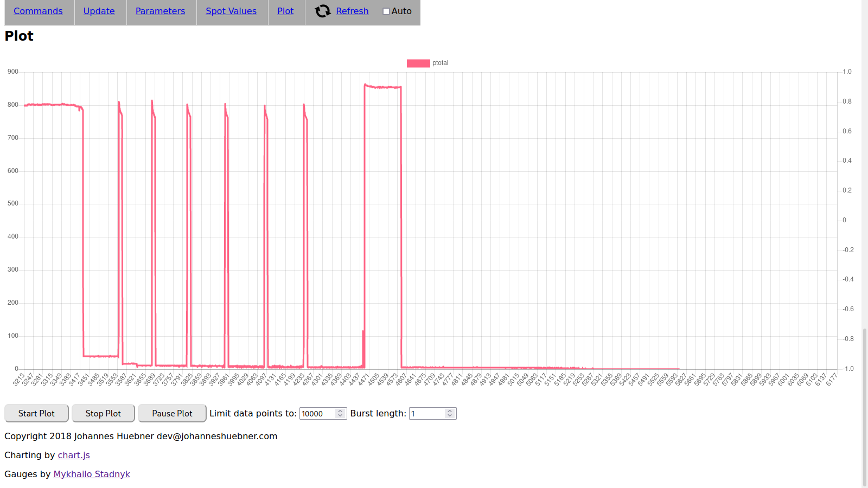Screen dimensions: 868x488
Task: Select the Plot navigation tab
Action: 285,11
